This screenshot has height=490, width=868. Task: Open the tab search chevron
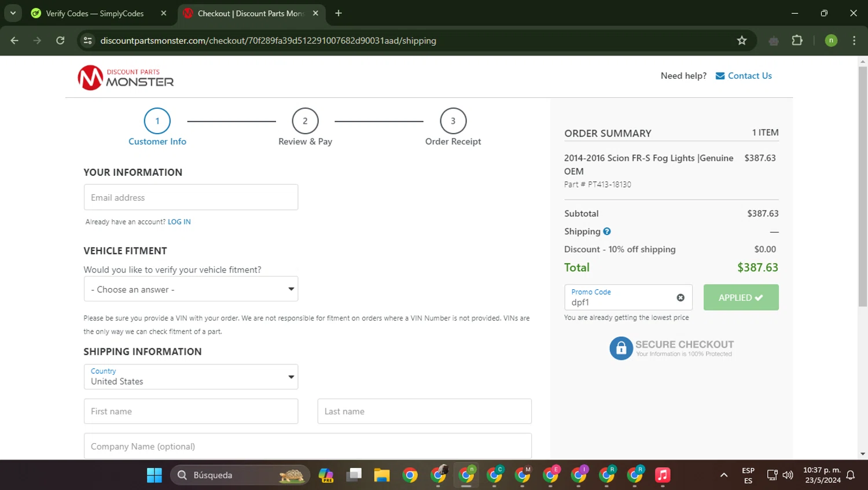pyautogui.click(x=13, y=13)
